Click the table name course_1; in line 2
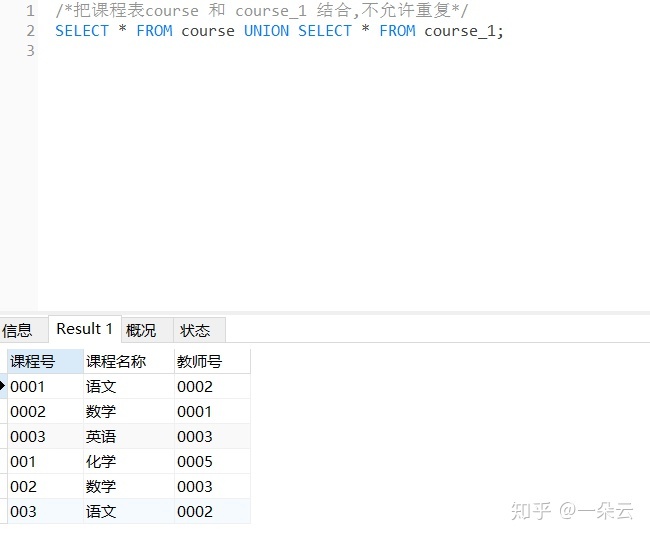The image size is (650, 538). (x=464, y=31)
